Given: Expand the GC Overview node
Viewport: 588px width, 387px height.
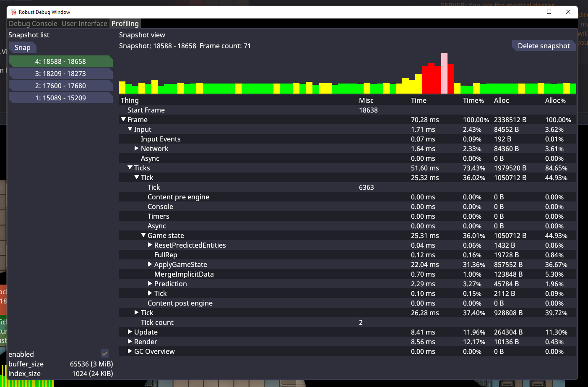Looking at the screenshot, I should (x=130, y=351).
